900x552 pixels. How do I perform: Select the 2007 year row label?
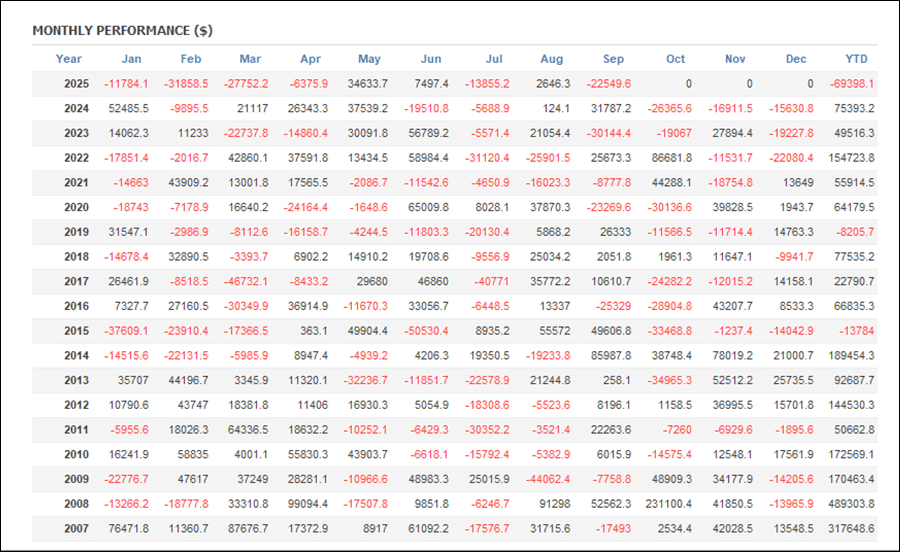pyautogui.click(x=77, y=529)
